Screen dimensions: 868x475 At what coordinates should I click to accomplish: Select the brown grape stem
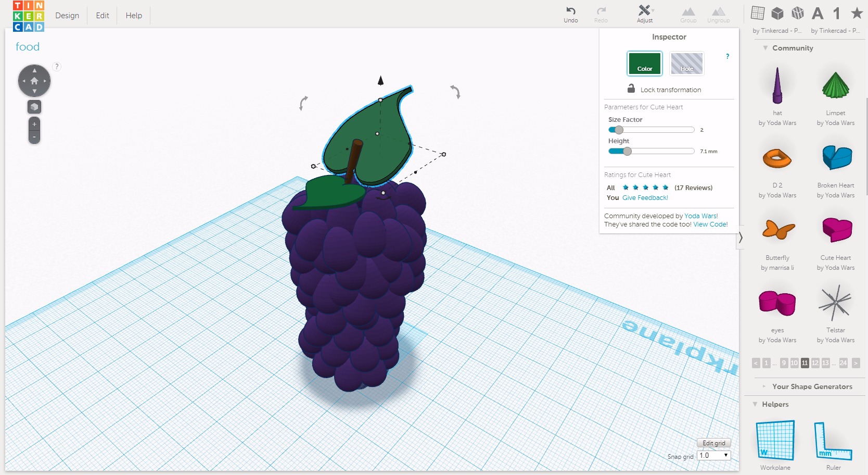[x=354, y=160]
